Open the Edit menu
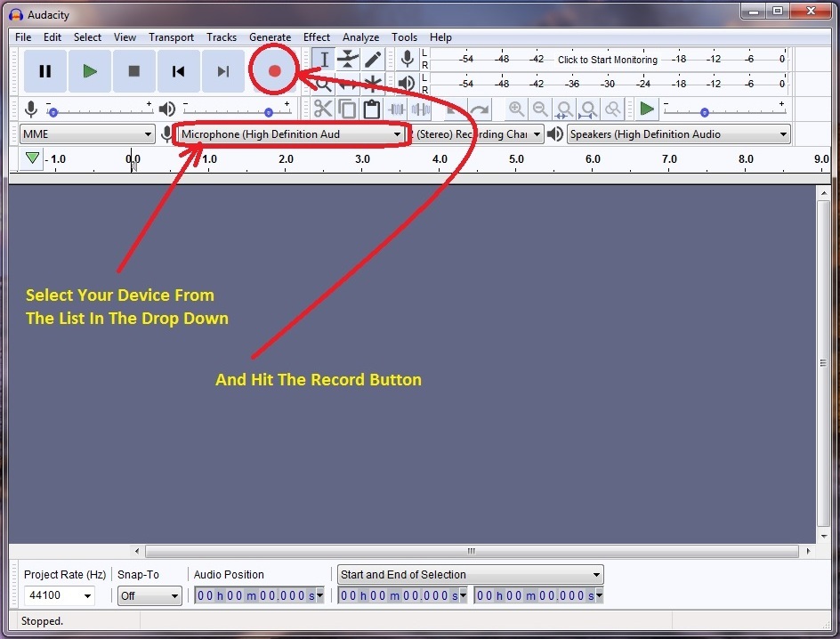Screen dimensions: 840x639 coord(52,37)
